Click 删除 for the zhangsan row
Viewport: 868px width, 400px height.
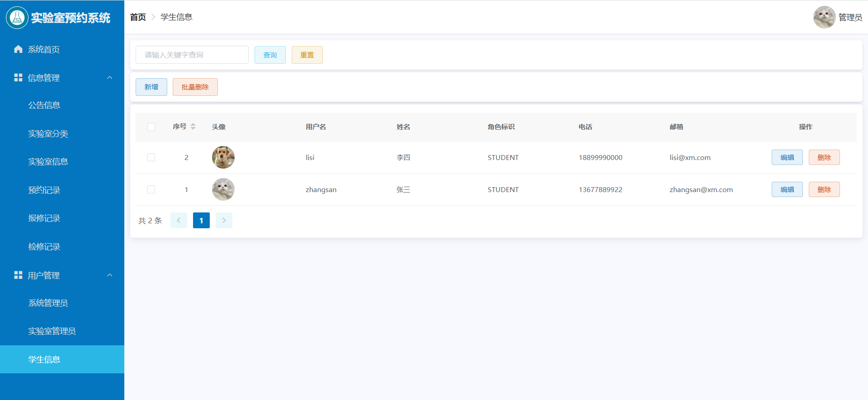824,189
